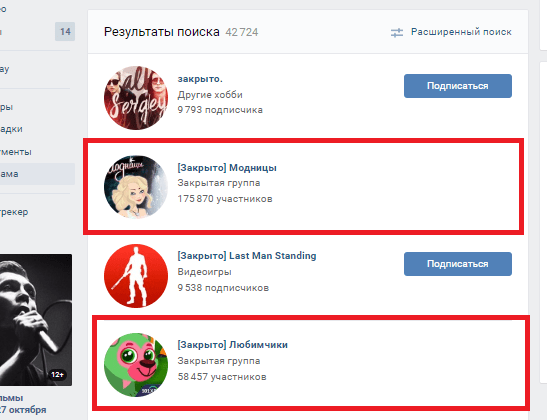547x420 pixels.
Task: Open the black-and-white singer ad image
Action: tap(36, 320)
